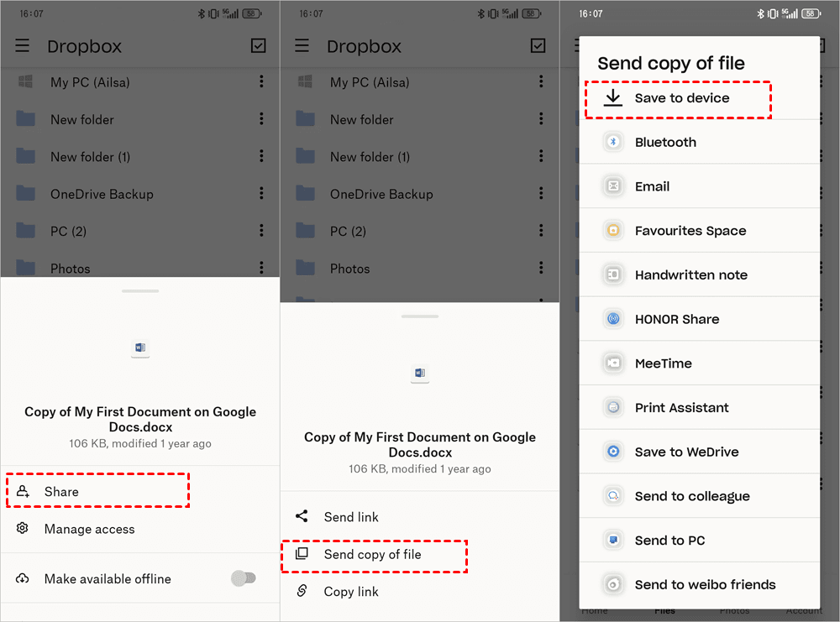Select Save to WeDrive label in dialog
The image size is (840, 622).
click(687, 452)
